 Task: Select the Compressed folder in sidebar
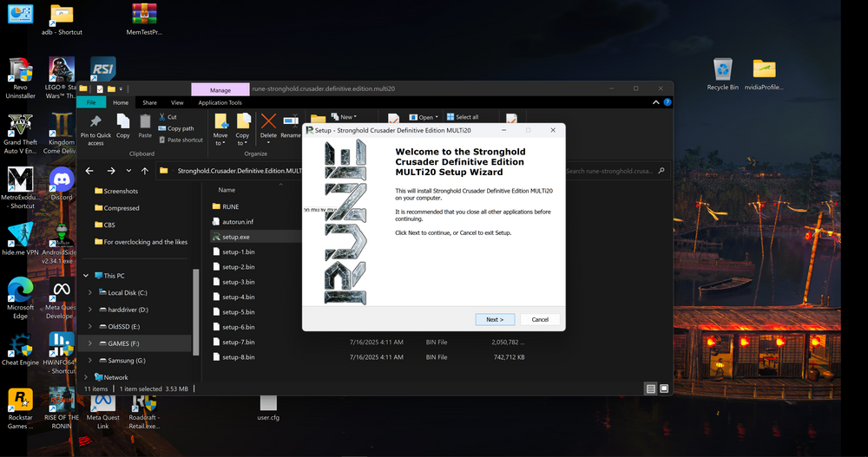[x=117, y=208]
